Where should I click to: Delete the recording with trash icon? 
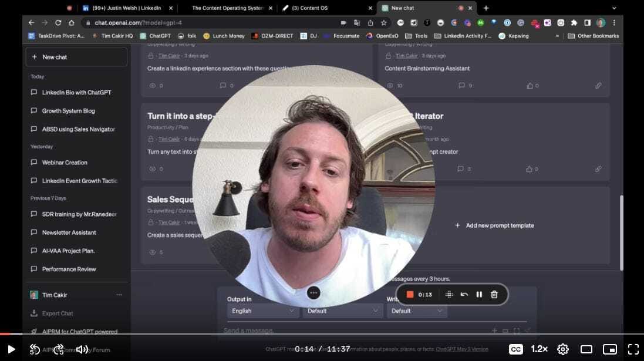click(494, 295)
